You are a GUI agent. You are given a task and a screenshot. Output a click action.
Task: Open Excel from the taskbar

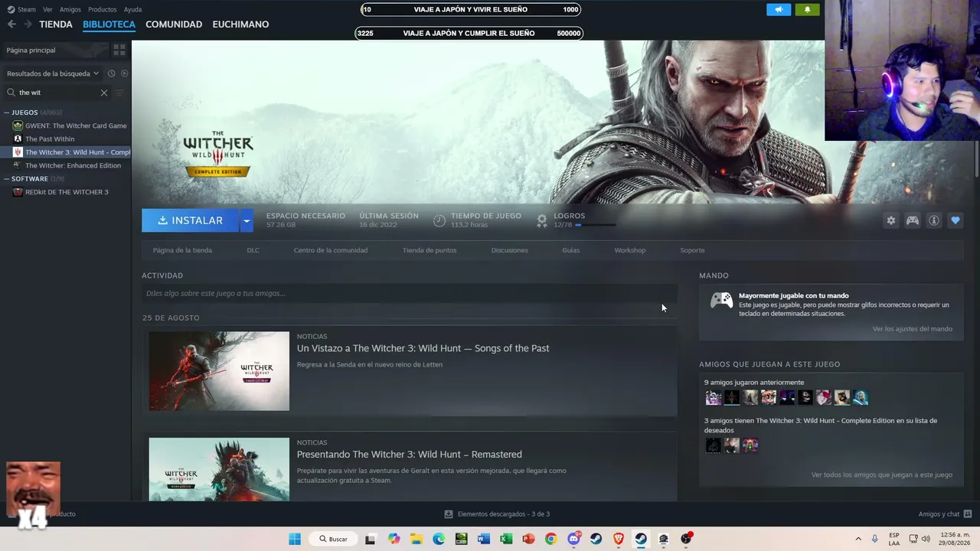tap(506, 539)
